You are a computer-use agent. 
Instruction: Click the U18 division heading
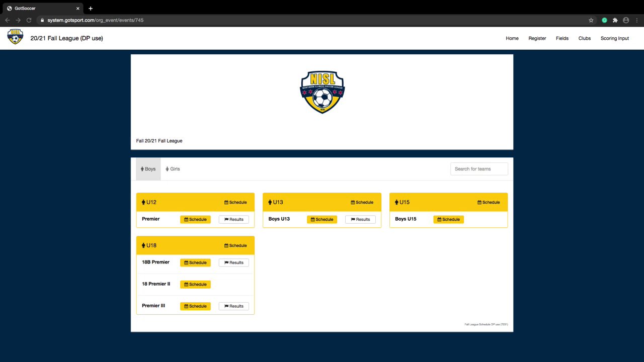[x=149, y=245]
